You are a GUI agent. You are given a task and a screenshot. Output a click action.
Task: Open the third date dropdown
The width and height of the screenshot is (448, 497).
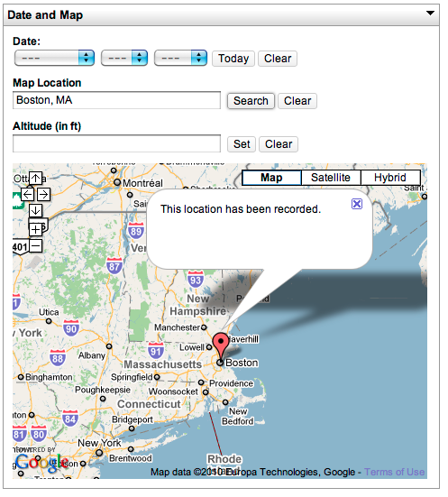pyautogui.click(x=180, y=58)
